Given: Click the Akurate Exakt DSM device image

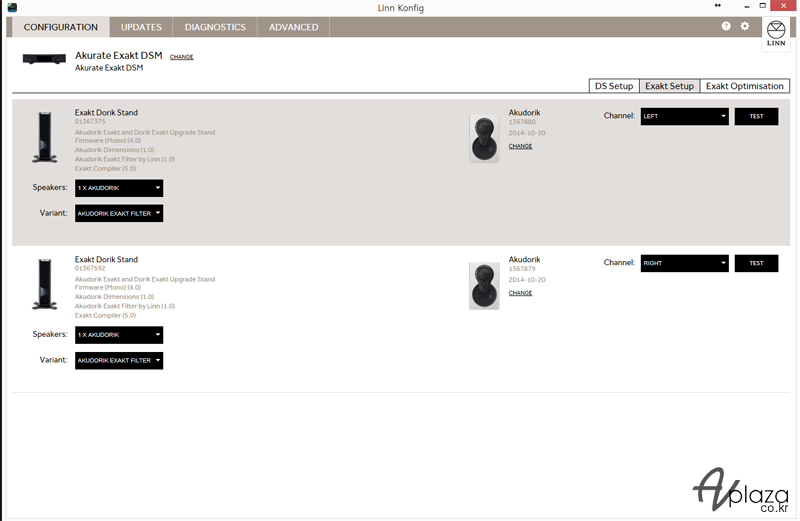Looking at the screenshot, I should click(x=44, y=59).
